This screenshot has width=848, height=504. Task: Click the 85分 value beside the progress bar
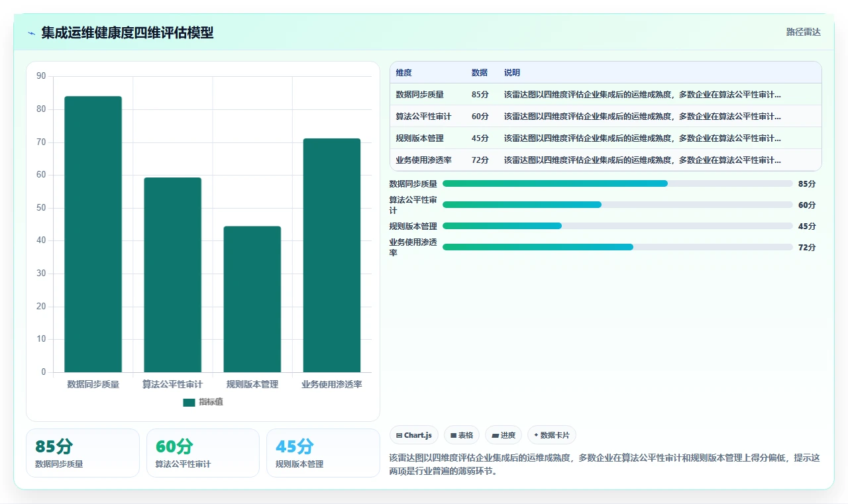pyautogui.click(x=807, y=183)
